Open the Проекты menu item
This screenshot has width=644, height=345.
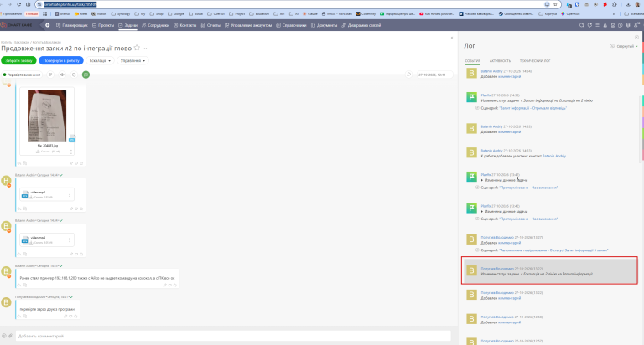tap(103, 25)
